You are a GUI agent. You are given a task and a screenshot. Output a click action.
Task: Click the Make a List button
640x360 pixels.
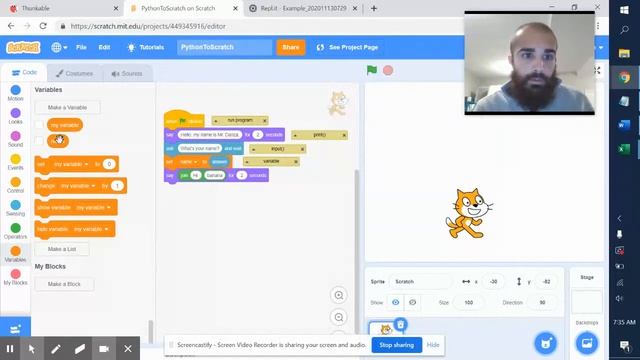(62, 249)
